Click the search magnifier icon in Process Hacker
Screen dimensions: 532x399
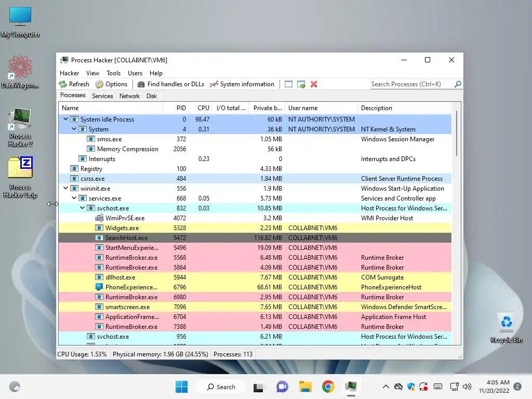tap(458, 84)
